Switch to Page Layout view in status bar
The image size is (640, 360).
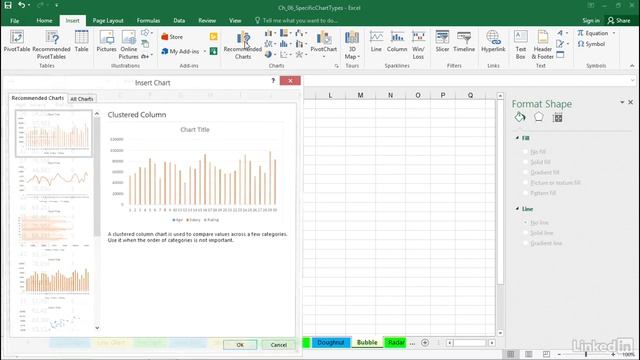[x=529, y=354]
